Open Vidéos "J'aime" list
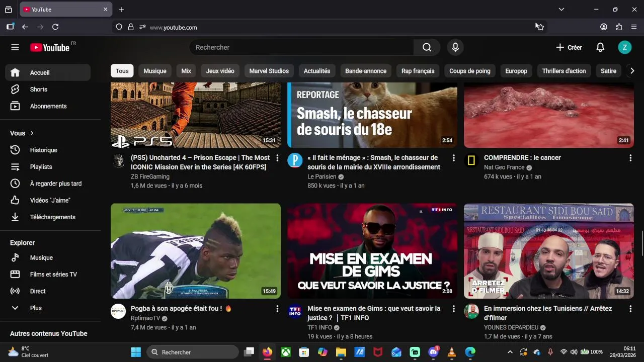The image size is (644, 362). point(48,201)
